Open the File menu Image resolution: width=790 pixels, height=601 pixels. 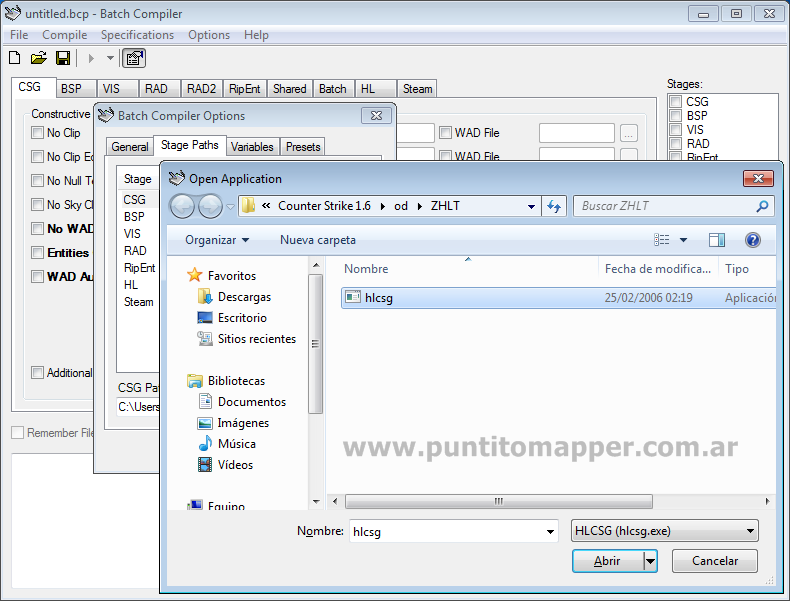[x=19, y=35]
